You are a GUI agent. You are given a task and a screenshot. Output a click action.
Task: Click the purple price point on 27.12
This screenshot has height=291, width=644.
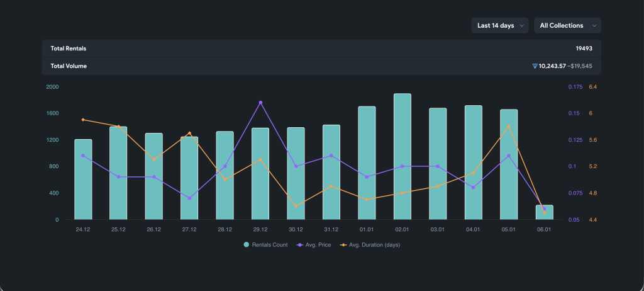pos(189,198)
